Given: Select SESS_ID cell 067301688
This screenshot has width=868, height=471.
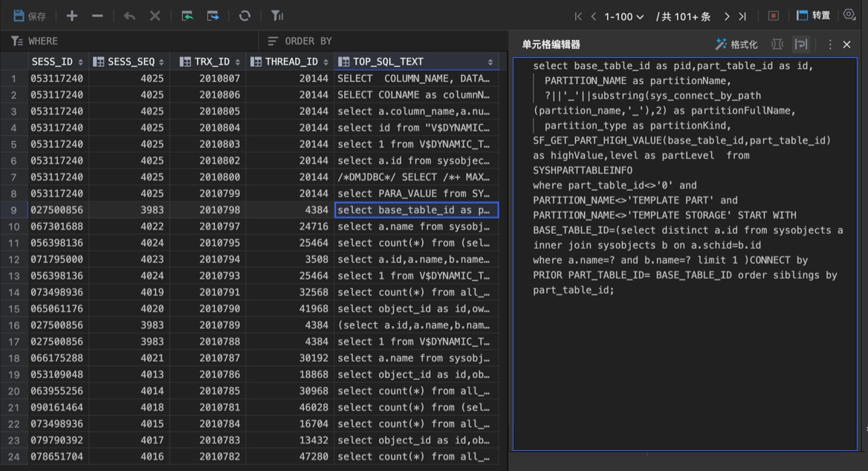Looking at the screenshot, I should (57, 227).
